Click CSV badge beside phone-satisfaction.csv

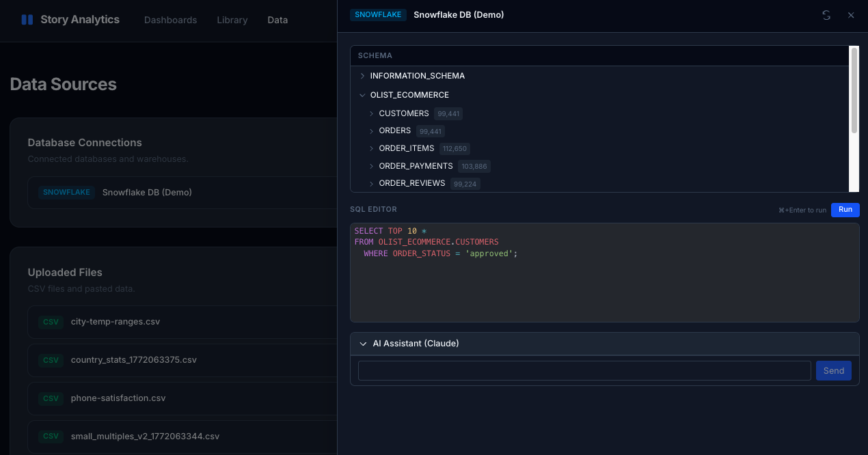pos(51,398)
